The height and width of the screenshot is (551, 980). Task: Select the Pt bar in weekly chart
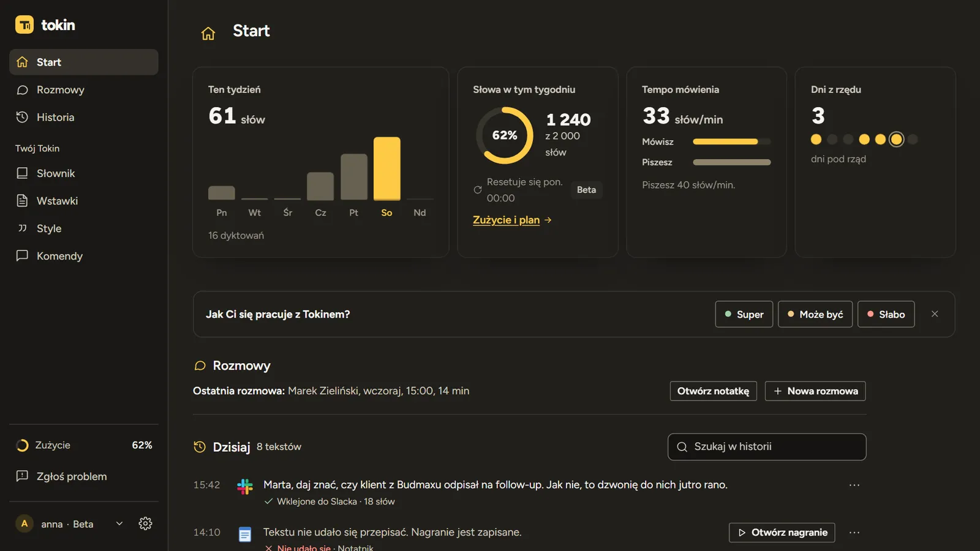point(354,177)
